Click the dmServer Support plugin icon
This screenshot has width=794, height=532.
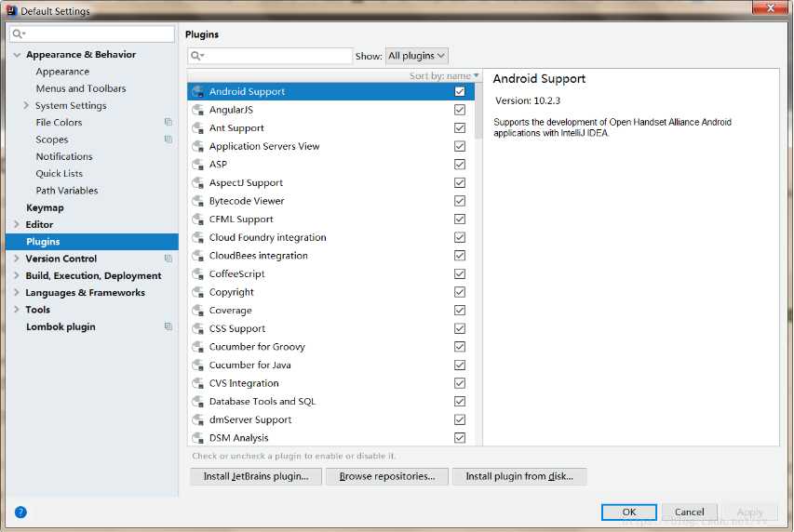[198, 419]
